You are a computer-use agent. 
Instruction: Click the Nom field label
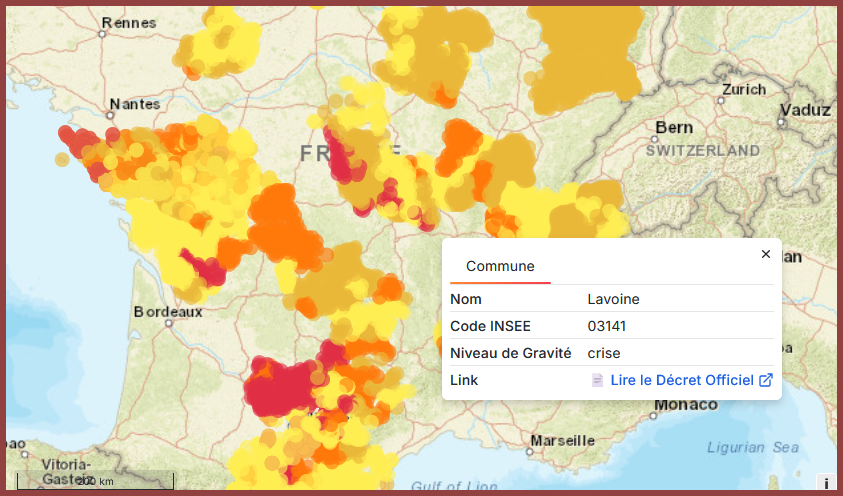point(466,299)
